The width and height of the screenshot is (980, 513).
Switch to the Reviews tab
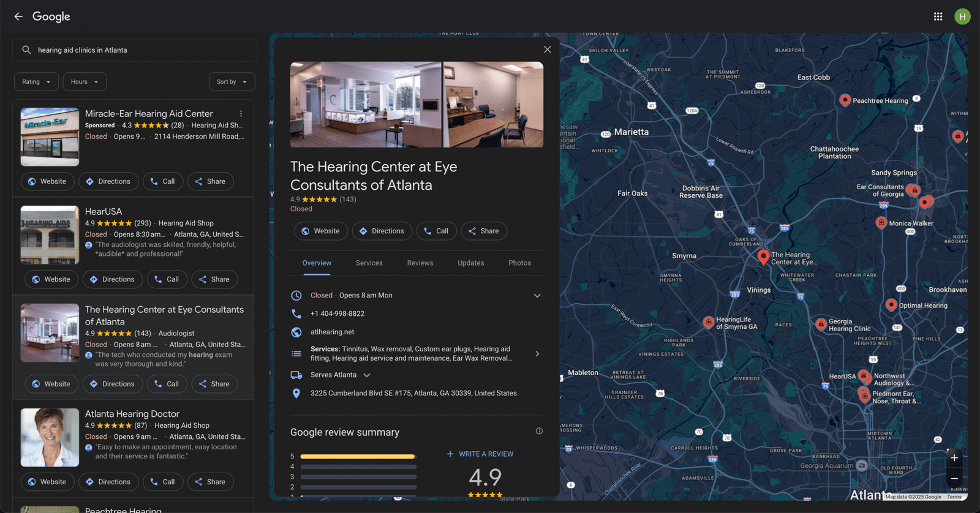[420, 263]
